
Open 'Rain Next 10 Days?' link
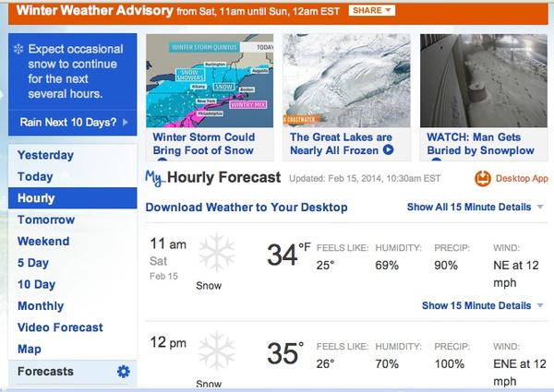point(73,122)
